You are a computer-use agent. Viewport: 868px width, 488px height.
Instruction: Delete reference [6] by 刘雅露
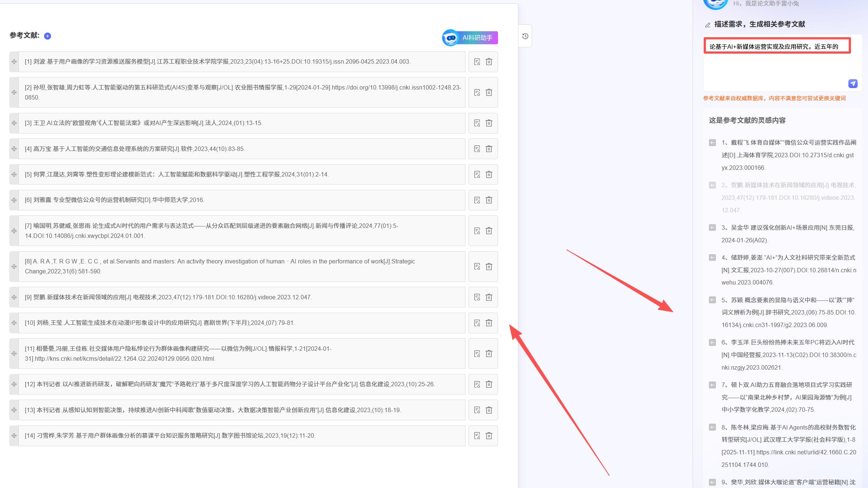[x=489, y=200]
